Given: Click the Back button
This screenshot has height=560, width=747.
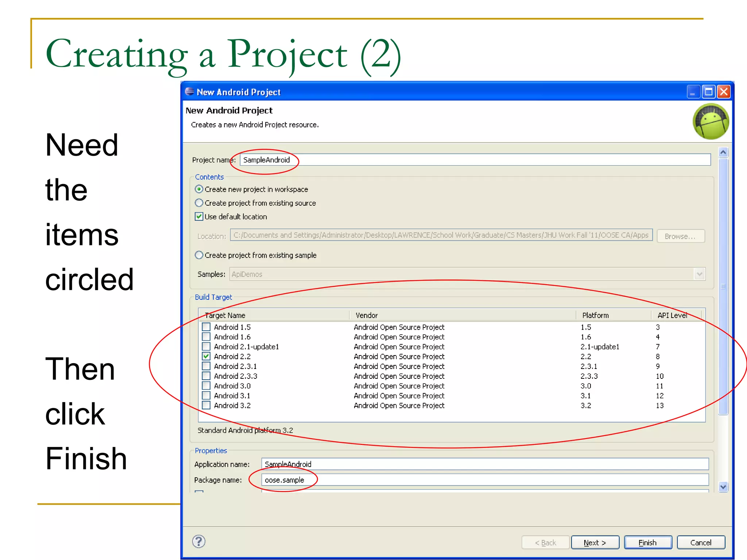Looking at the screenshot, I should pos(546,542).
